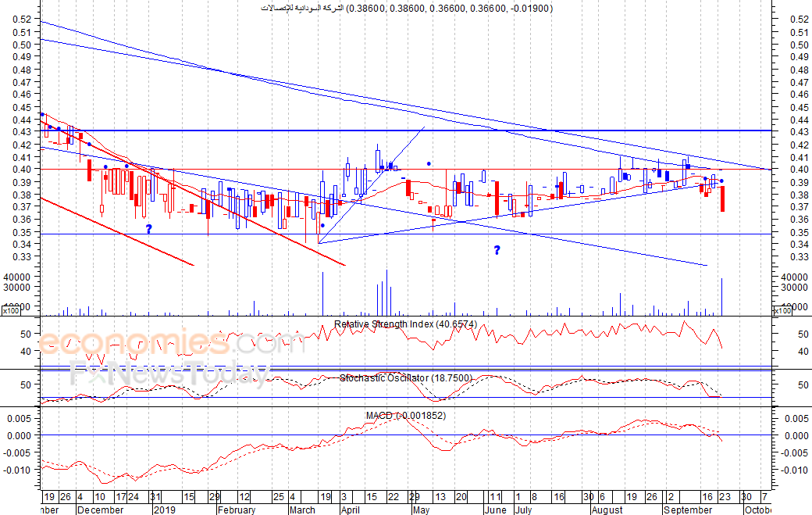812x515 pixels.
Task: Click the December month label
Action: (101, 510)
